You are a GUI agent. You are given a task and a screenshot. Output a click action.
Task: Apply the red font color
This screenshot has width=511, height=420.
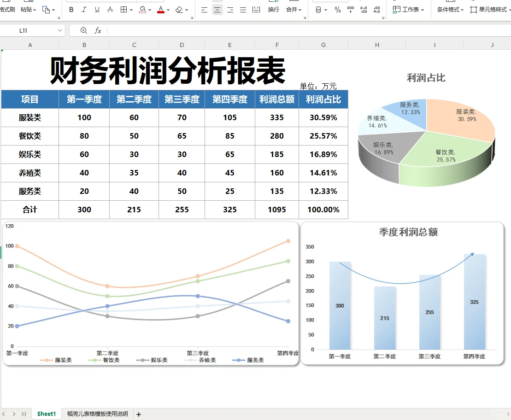click(x=161, y=10)
